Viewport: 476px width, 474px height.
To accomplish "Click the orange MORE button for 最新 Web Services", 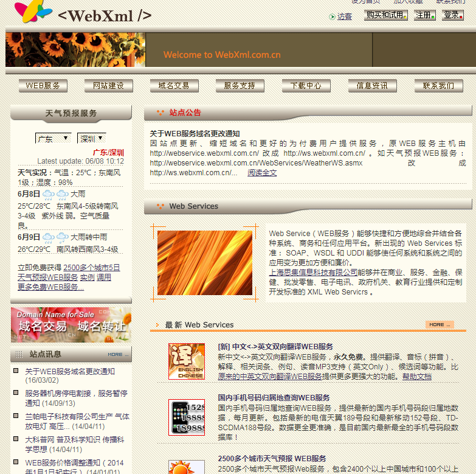I will [x=440, y=324].
